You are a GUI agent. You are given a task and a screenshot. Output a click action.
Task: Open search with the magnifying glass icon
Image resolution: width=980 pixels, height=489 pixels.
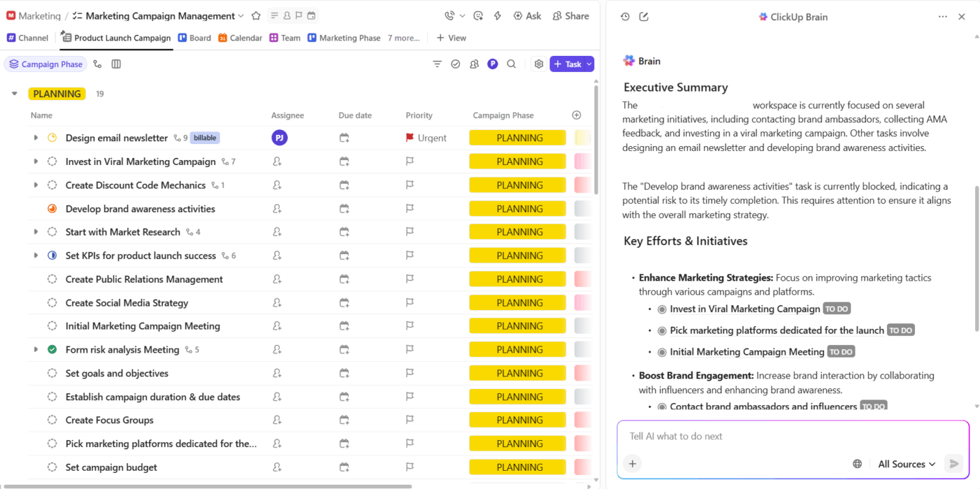(511, 64)
